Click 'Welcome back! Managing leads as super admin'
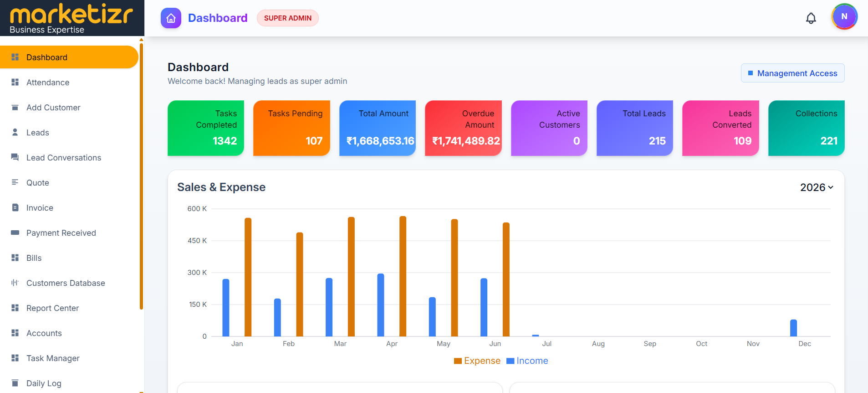868x393 pixels. (x=257, y=81)
